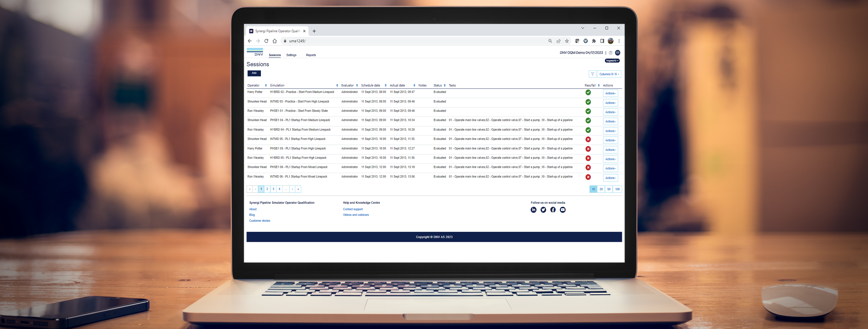The image size is (868, 329).
Task: Show 20 rows per page
Action: [601, 189]
